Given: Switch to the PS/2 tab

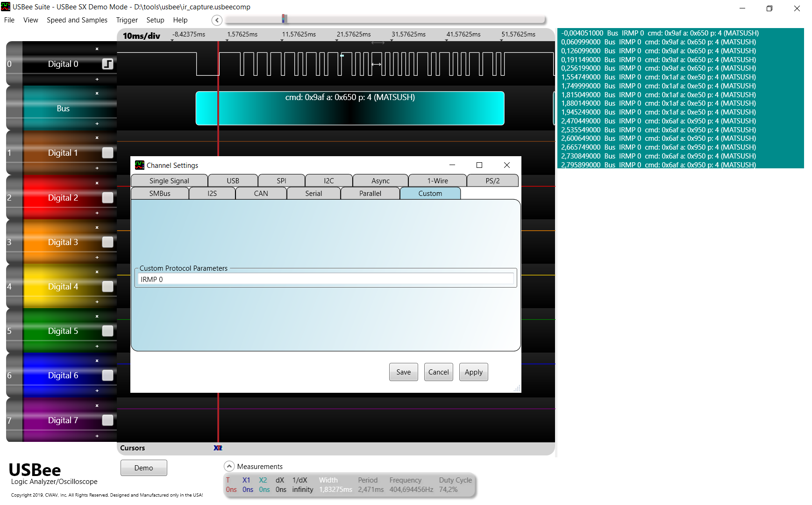Looking at the screenshot, I should point(492,180).
